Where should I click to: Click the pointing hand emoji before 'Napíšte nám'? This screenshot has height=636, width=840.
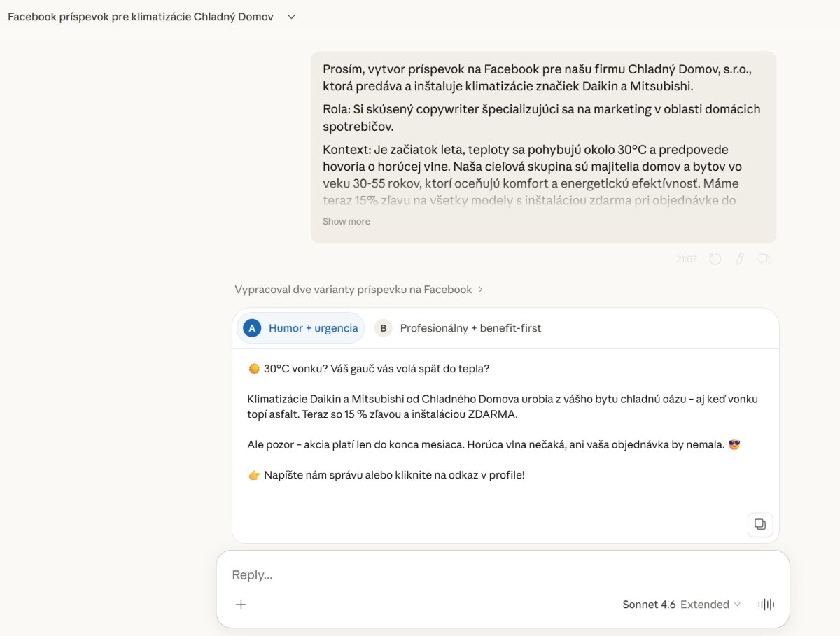254,476
